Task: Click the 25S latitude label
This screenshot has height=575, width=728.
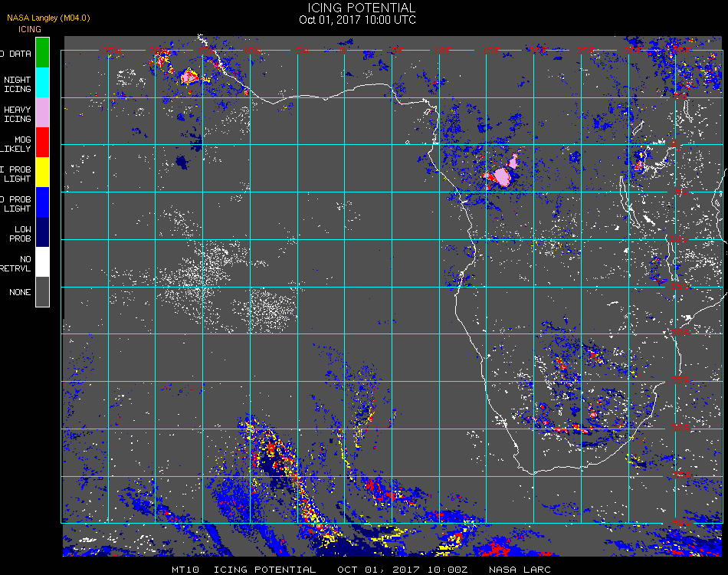Action: click(680, 381)
